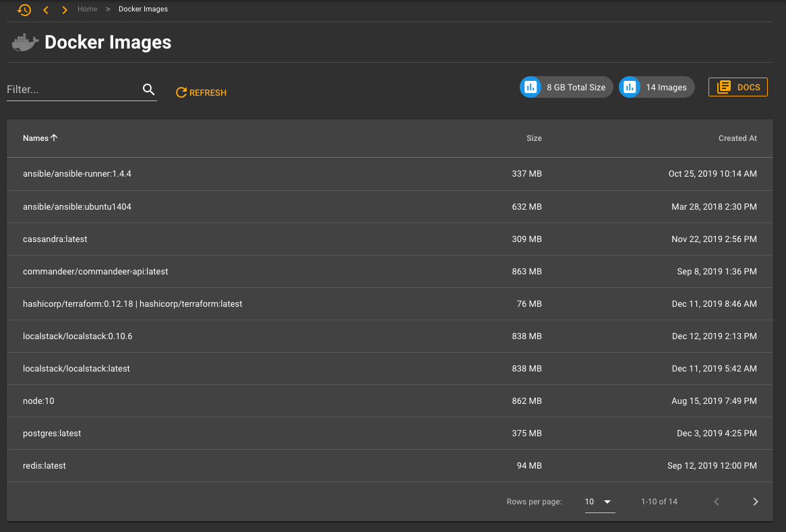Click the Nov 22, 2019 2:56 PM date
Screen dimensions: 786x532
(715, 239)
